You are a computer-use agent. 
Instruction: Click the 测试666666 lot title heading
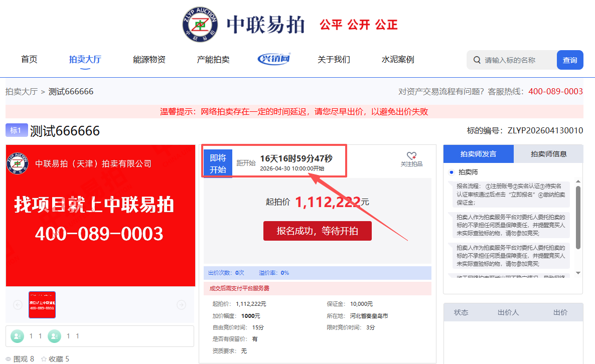(65, 131)
